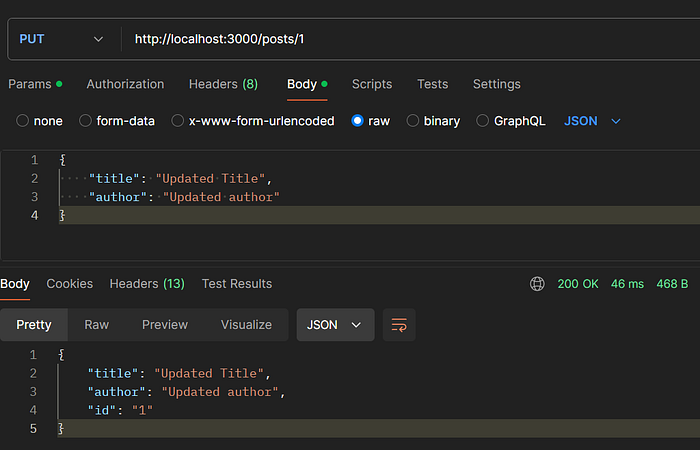
Task: Select the Pretty view button
Action: 34,325
